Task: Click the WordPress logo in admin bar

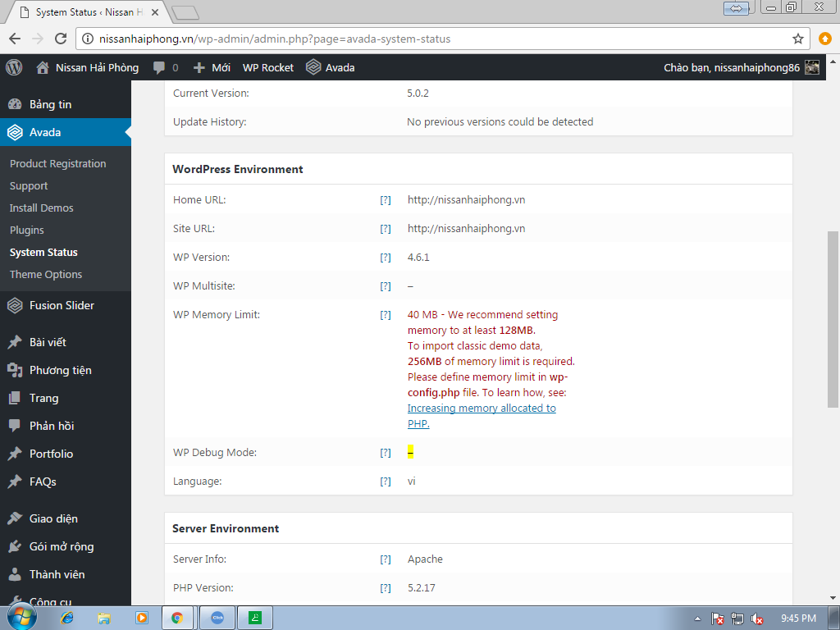Action: 14,67
